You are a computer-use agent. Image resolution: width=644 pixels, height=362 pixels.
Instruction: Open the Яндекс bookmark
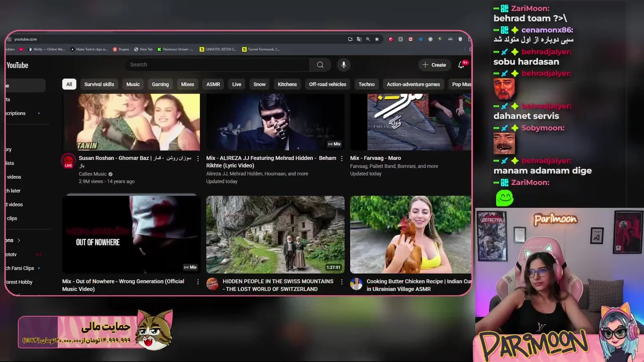[121, 49]
